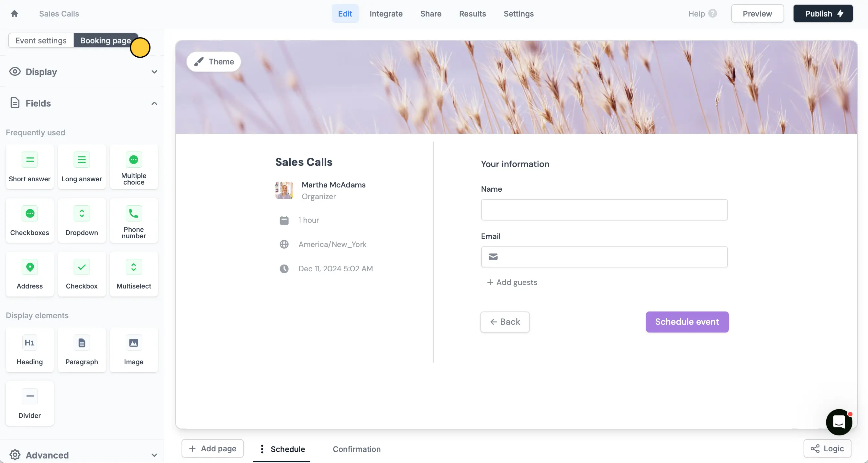Add a Checkbox field

point(82,274)
